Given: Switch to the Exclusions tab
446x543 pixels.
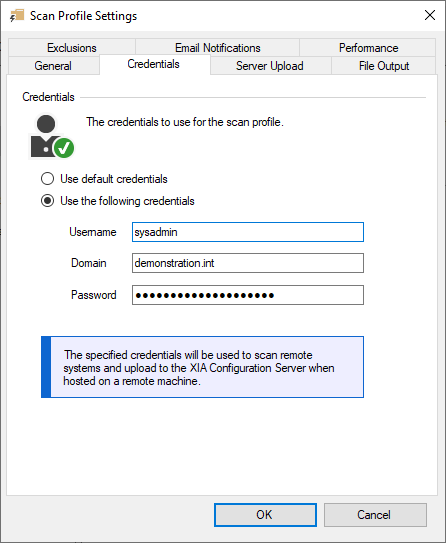Looking at the screenshot, I should pos(72,47).
